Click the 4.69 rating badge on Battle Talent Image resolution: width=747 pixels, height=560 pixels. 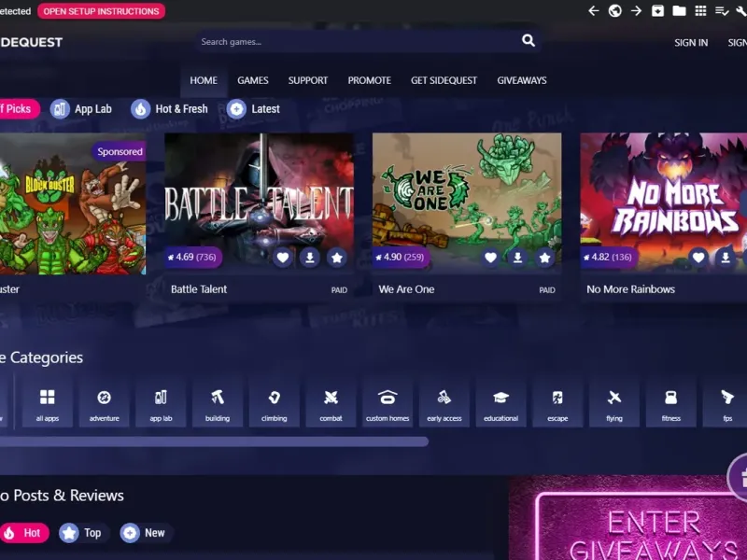193,258
